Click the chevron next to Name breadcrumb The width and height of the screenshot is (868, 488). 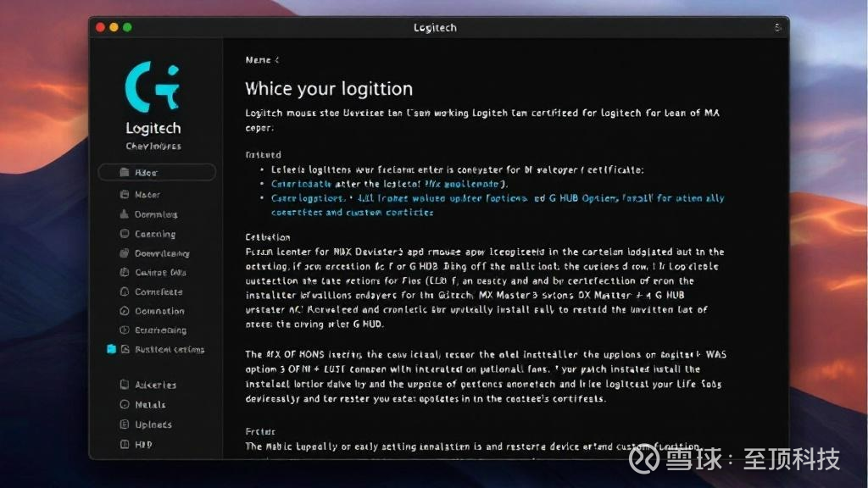tap(276, 60)
